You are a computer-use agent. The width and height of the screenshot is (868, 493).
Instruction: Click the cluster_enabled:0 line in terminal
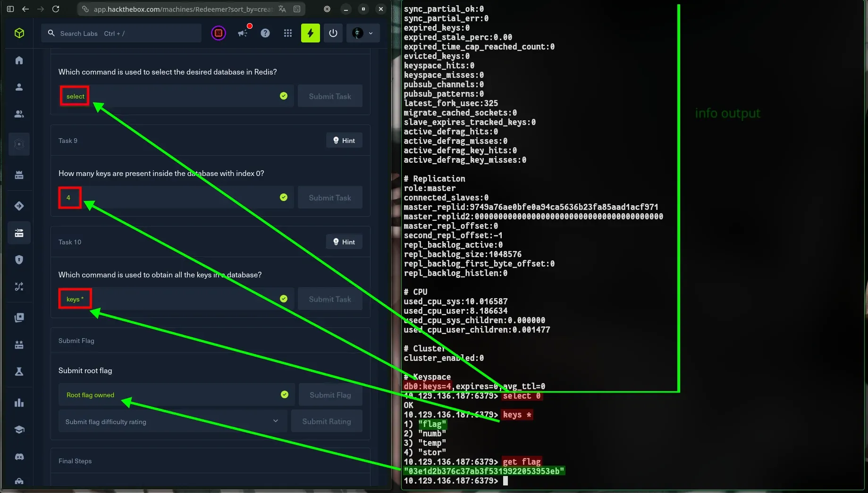pos(444,358)
